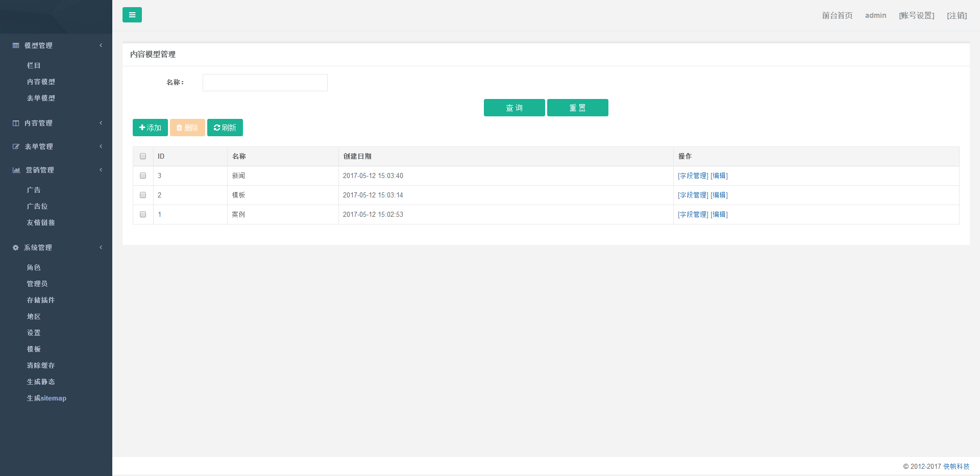The width and height of the screenshot is (980, 476).
Task: Open 字段管理 for the 模板 row
Action: tap(693, 195)
